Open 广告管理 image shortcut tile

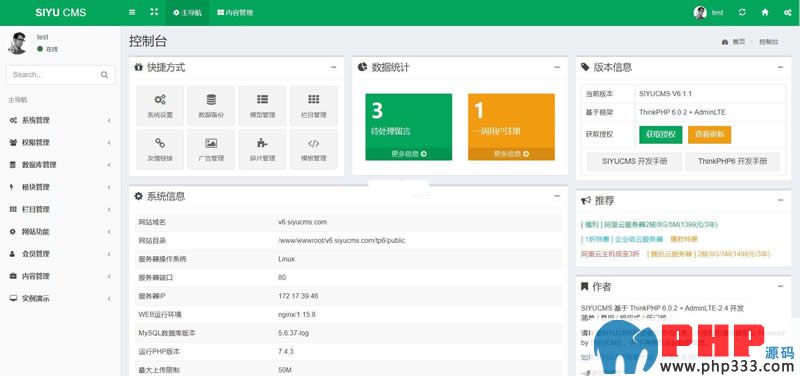coord(211,149)
